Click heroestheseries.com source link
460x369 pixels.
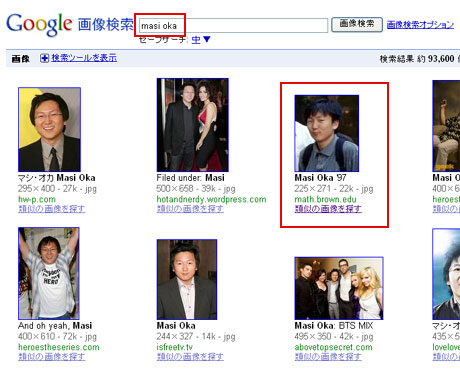tap(59, 347)
